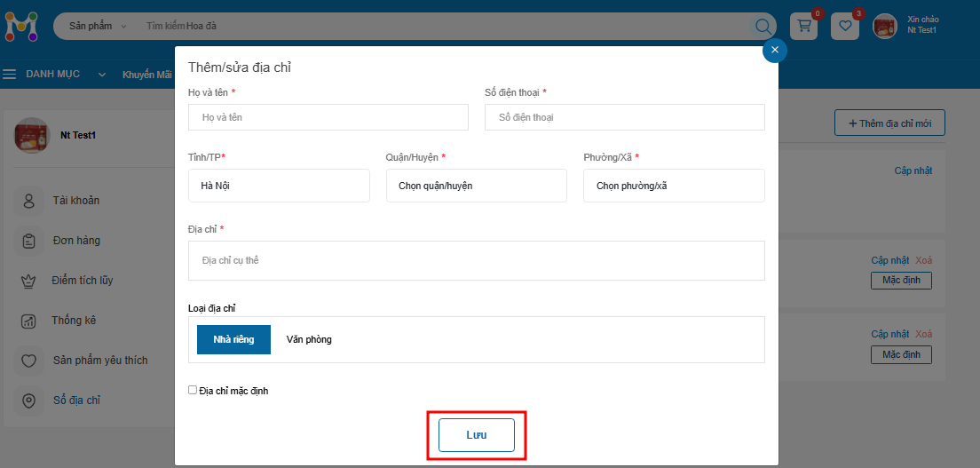Click the search magnifier icon
The width and height of the screenshot is (980, 468).
pyautogui.click(x=763, y=27)
